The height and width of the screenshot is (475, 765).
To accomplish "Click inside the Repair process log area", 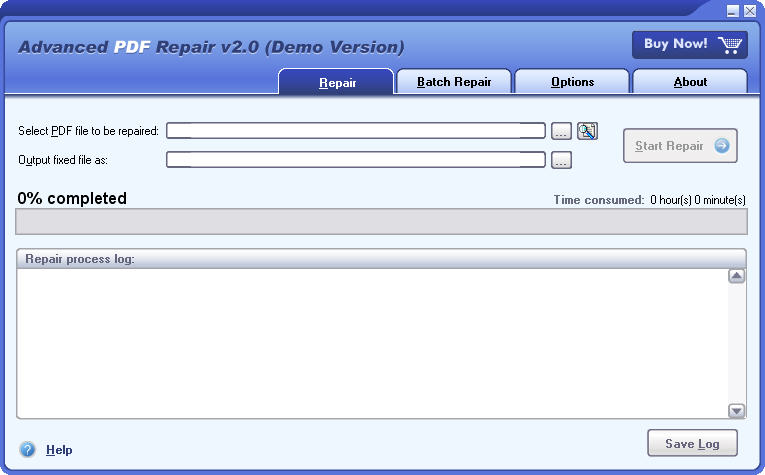I will pos(372,343).
